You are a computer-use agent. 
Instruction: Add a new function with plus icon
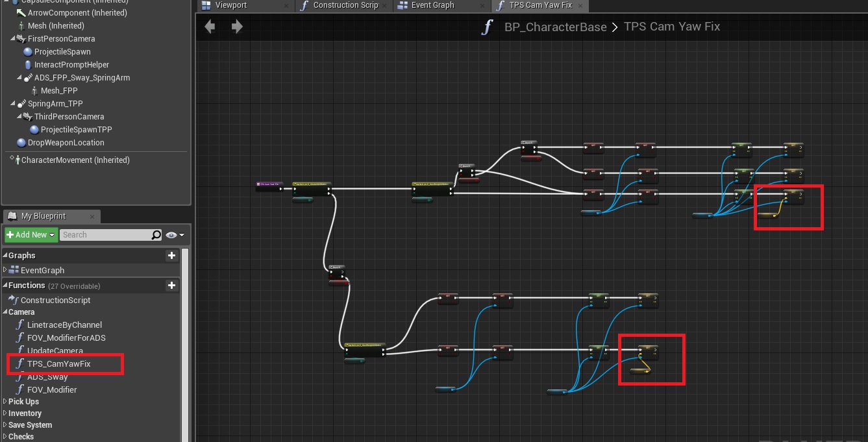point(171,286)
